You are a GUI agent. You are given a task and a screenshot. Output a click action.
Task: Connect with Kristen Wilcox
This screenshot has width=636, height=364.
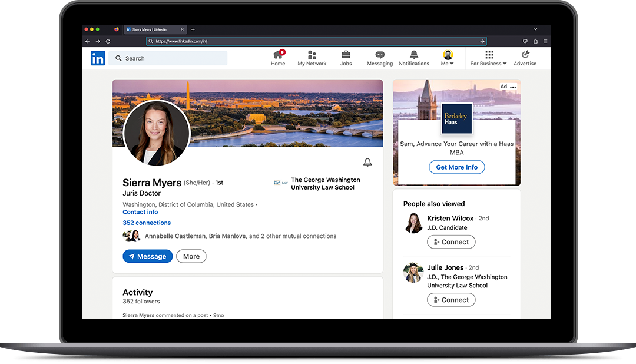tap(451, 242)
